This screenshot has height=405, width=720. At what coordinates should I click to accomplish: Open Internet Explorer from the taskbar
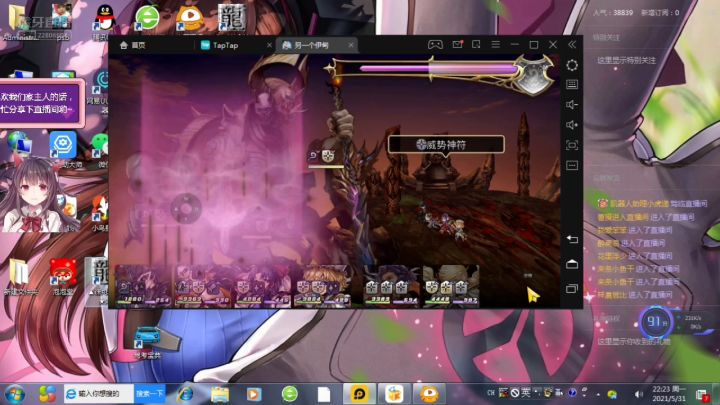point(186,394)
